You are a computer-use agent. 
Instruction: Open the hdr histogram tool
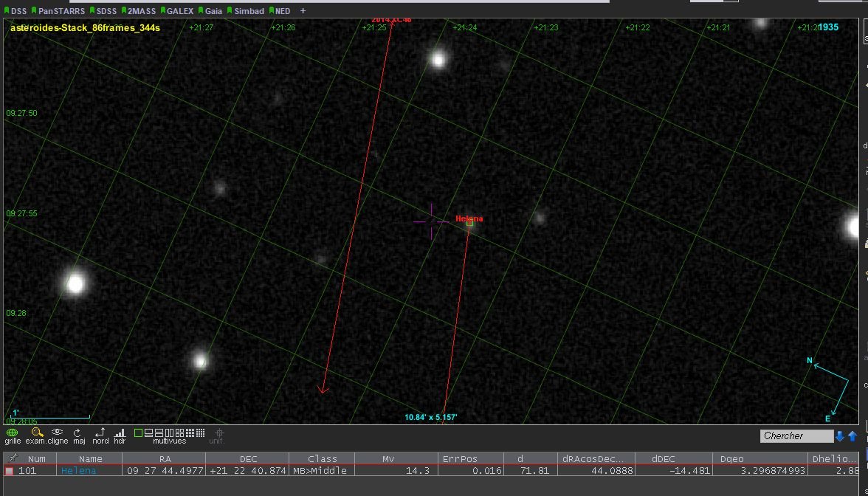[120, 433]
